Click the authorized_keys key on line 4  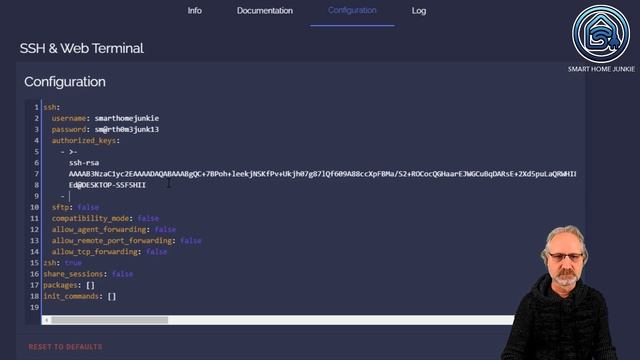coord(85,140)
